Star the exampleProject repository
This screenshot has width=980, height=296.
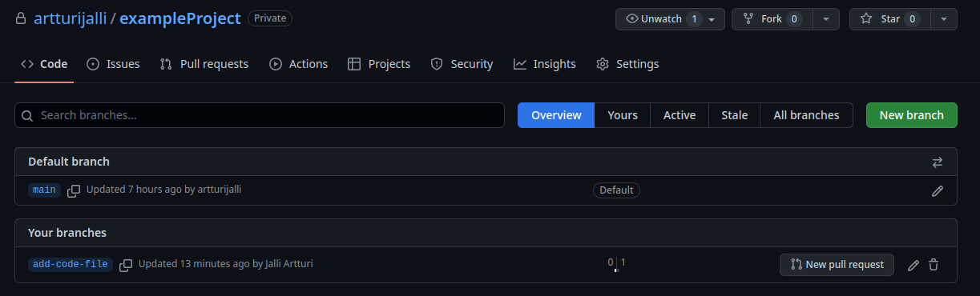tap(889, 19)
